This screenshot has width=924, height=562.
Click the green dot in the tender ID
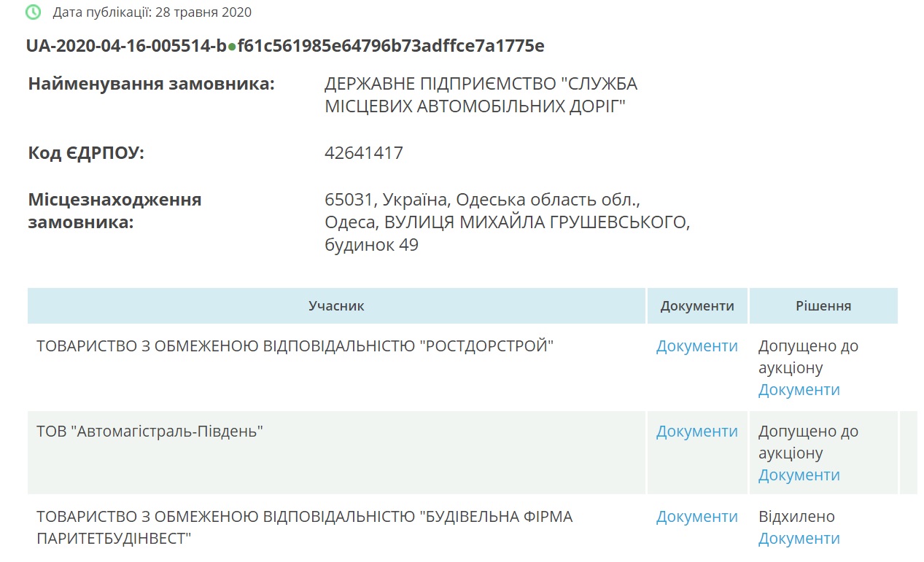coord(232,47)
